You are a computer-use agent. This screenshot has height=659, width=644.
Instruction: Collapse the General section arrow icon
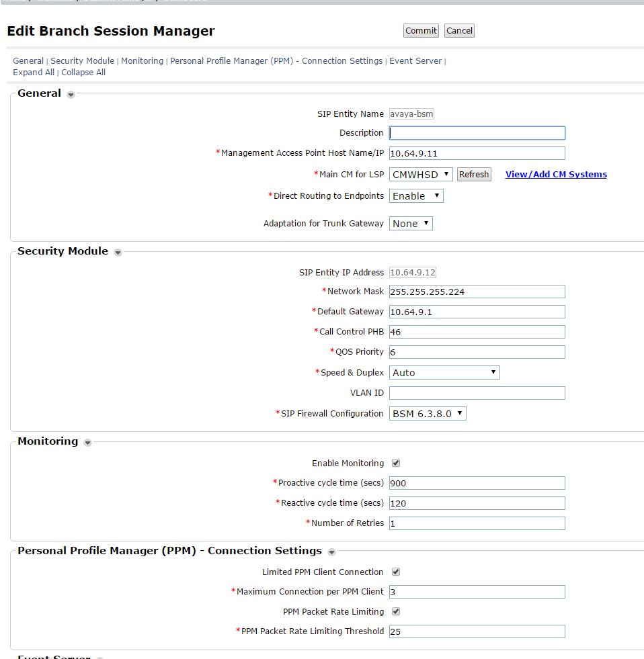point(71,95)
